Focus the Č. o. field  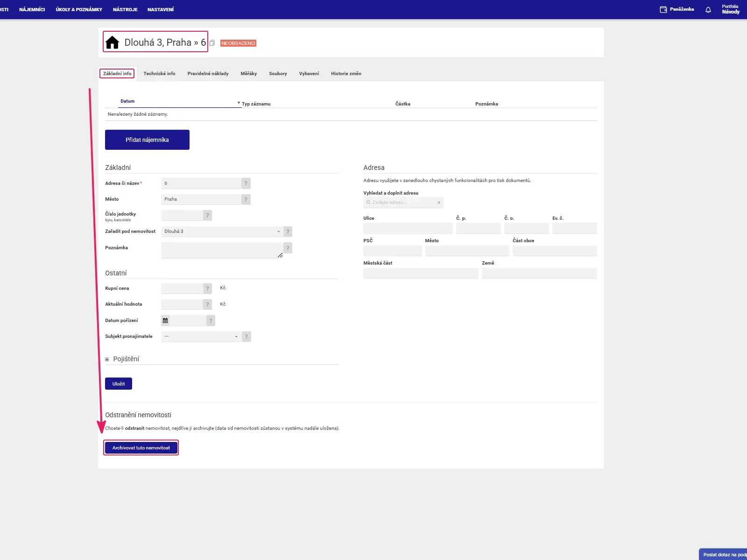click(x=527, y=228)
